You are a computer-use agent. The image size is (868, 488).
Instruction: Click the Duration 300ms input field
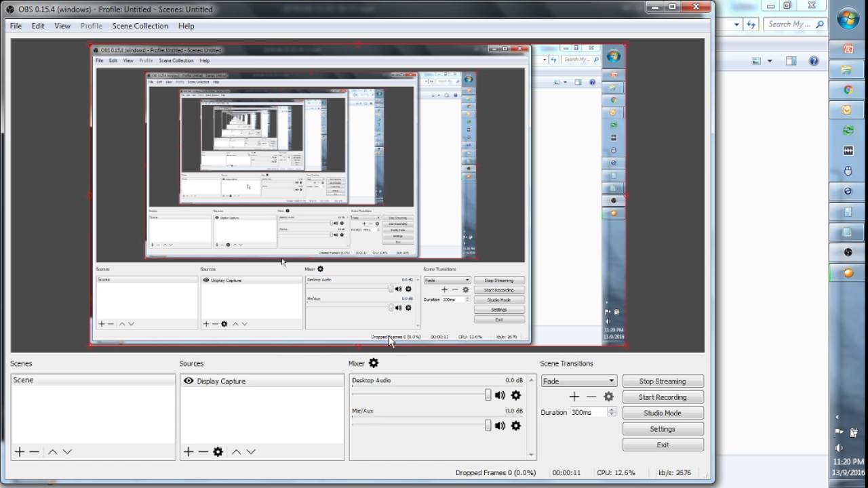(x=588, y=412)
